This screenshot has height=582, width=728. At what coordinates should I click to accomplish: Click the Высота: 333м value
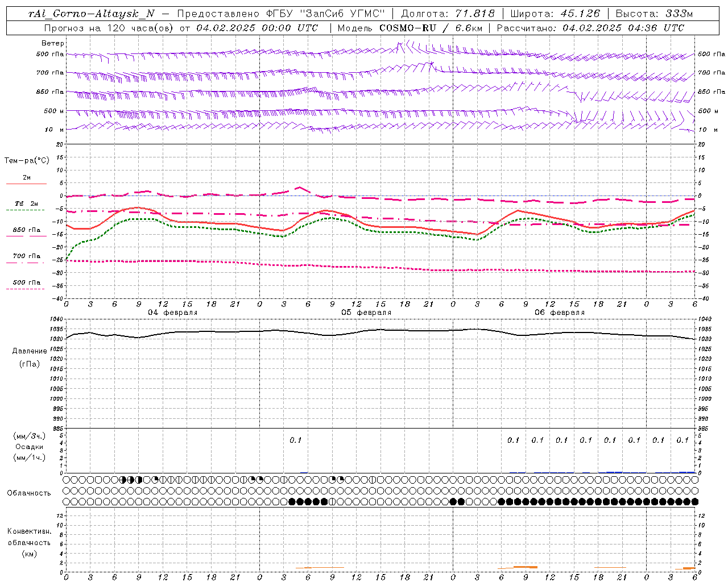pos(654,14)
